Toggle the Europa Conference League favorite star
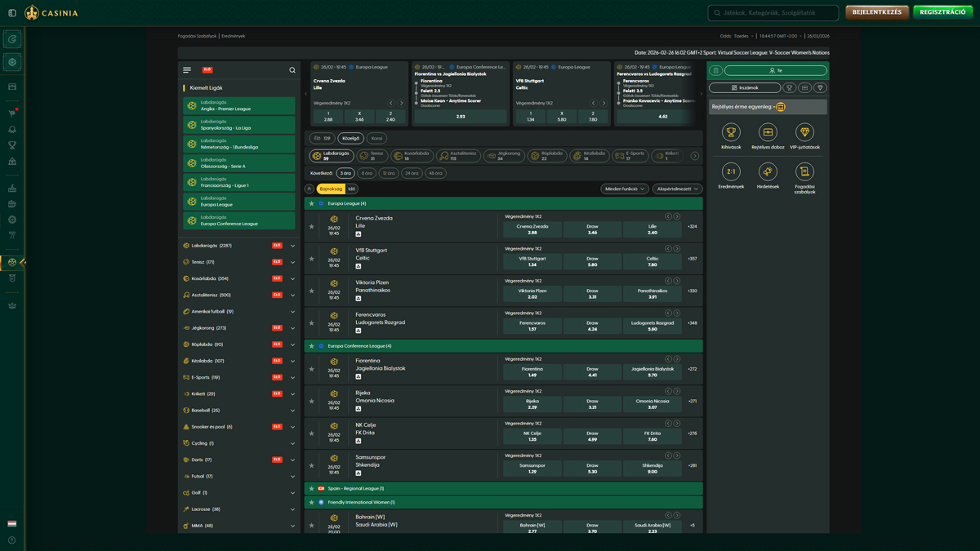Image resolution: width=980 pixels, height=551 pixels. pyautogui.click(x=311, y=346)
